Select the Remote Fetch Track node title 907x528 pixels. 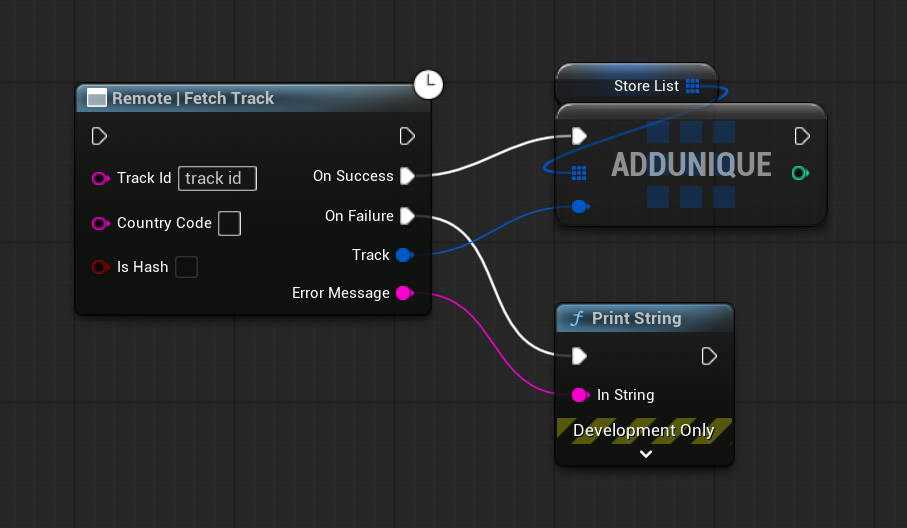pyautogui.click(x=193, y=98)
